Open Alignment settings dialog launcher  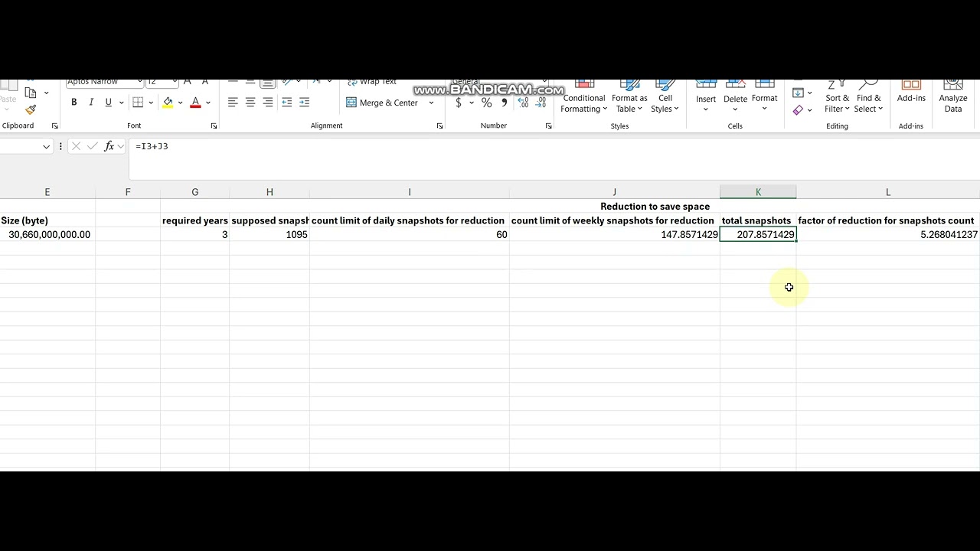tap(439, 126)
